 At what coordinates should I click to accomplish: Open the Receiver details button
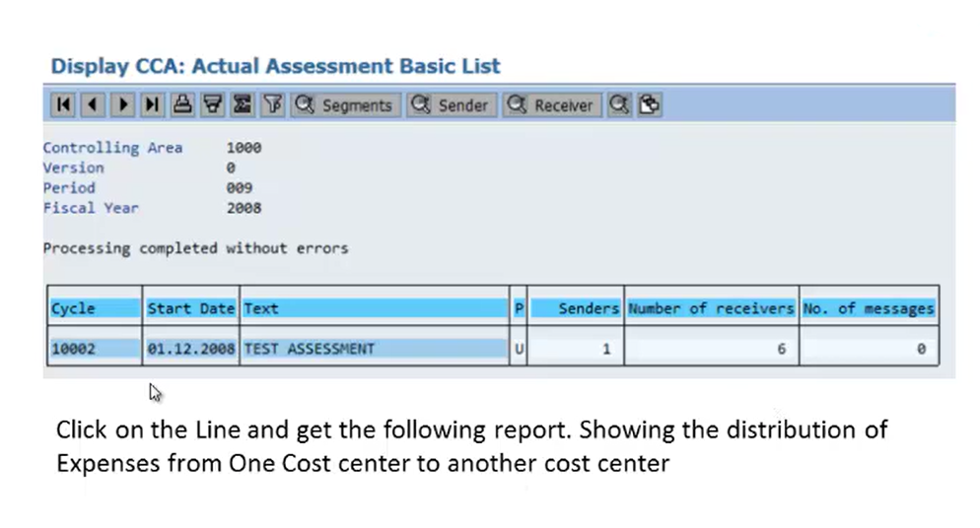coord(552,104)
